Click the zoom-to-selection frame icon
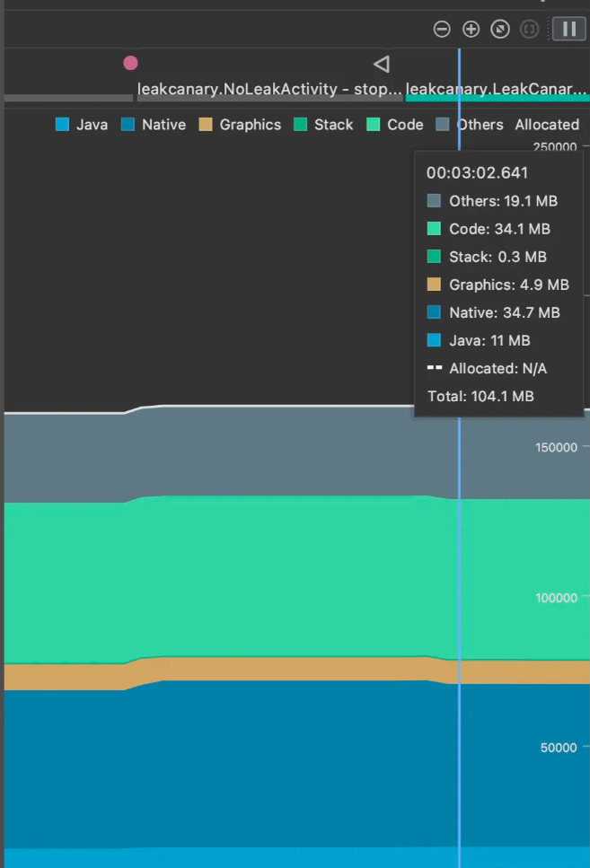The width and height of the screenshot is (590, 868). tap(529, 29)
